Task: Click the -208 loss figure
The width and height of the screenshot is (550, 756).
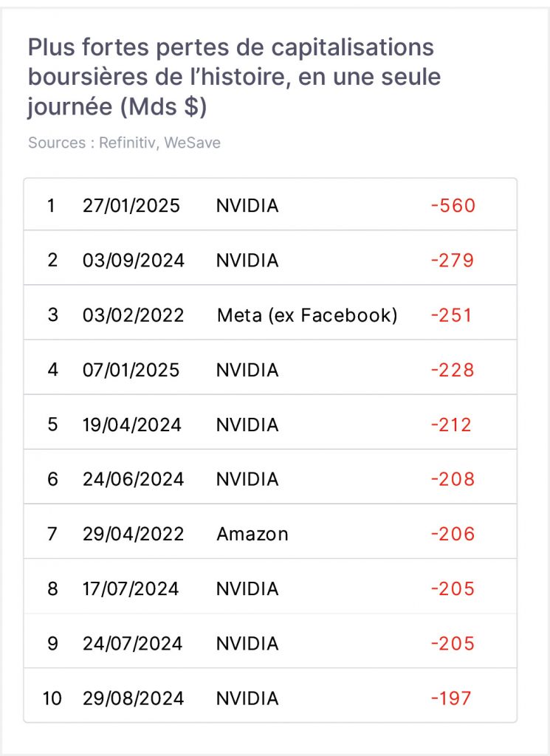Action: tap(453, 479)
